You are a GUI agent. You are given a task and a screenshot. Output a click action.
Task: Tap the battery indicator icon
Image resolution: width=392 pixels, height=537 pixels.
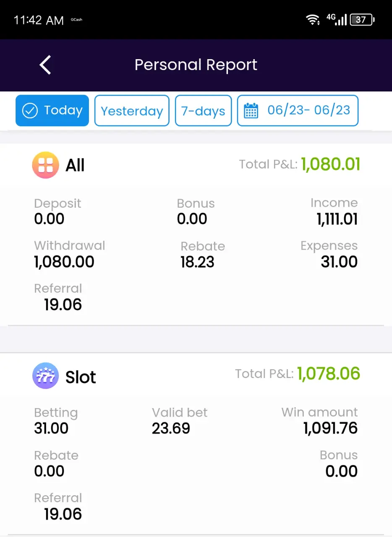[363, 19]
